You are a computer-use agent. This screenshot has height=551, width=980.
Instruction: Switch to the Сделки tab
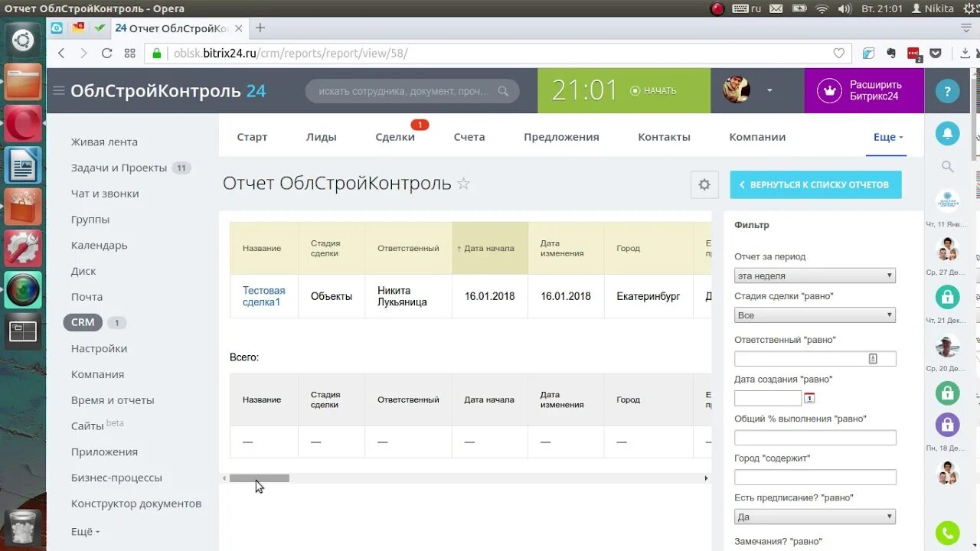pos(395,137)
